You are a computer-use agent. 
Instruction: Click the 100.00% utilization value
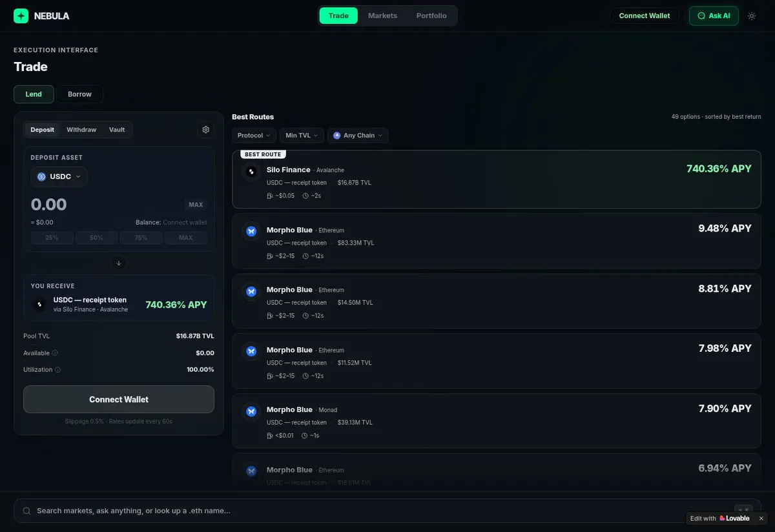pos(200,370)
